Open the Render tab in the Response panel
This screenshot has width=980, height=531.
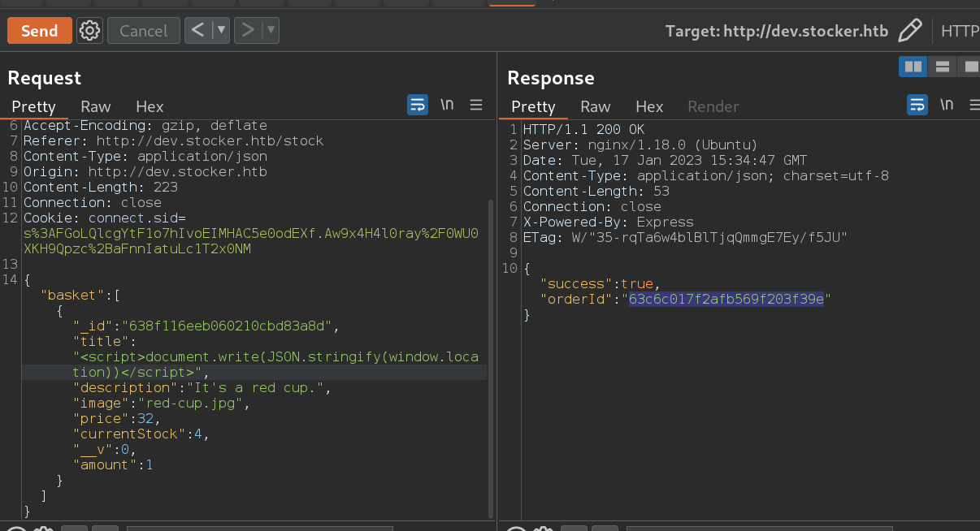point(713,106)
